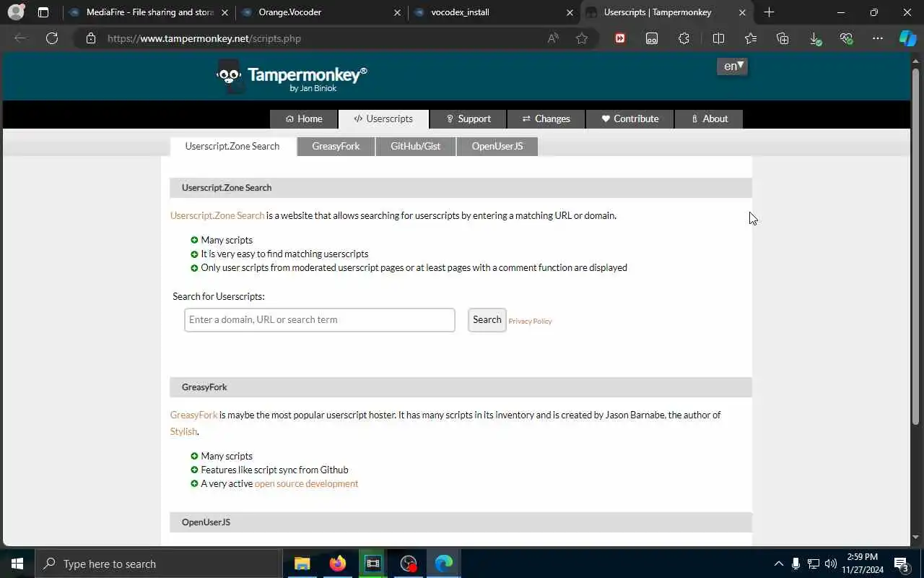
Task: Close the MediaFire browser tab
Action: tap(225, 12)
